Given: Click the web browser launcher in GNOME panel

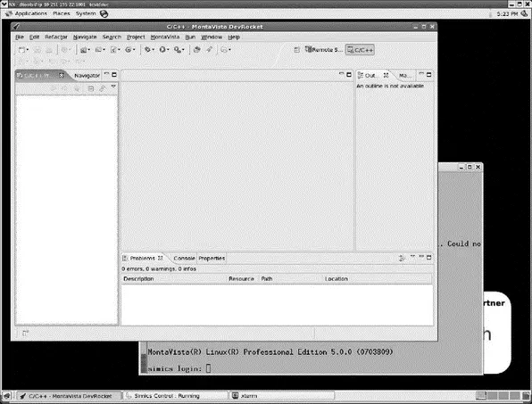Looking at the screenshot, I should coord(104,13).
